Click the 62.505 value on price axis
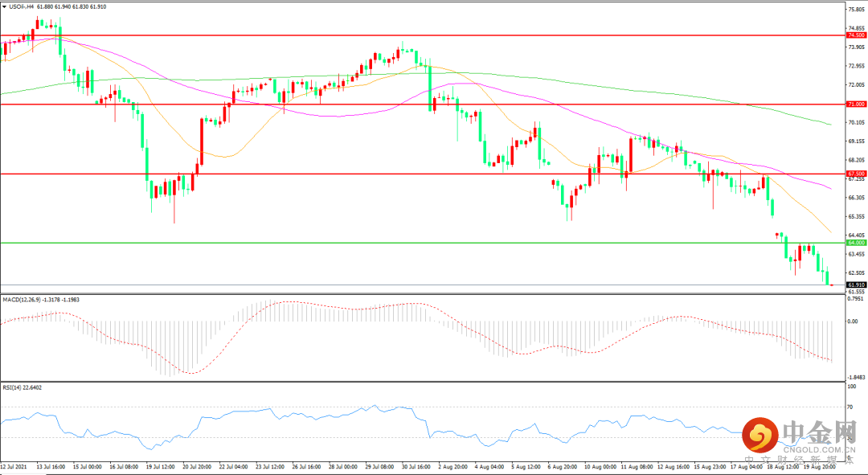 click(857, 273)
